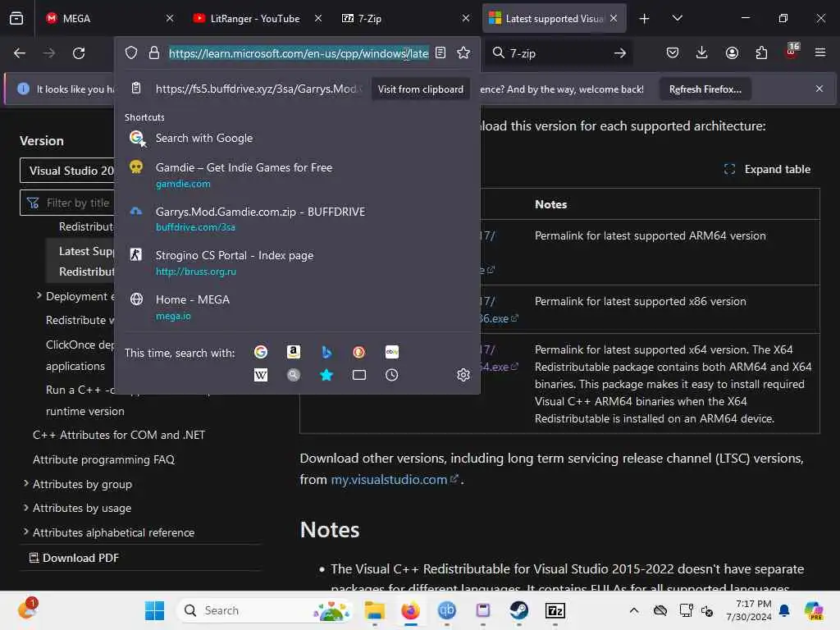
Task: Click the extension icon with badge 16
Action: coord(792,52)
